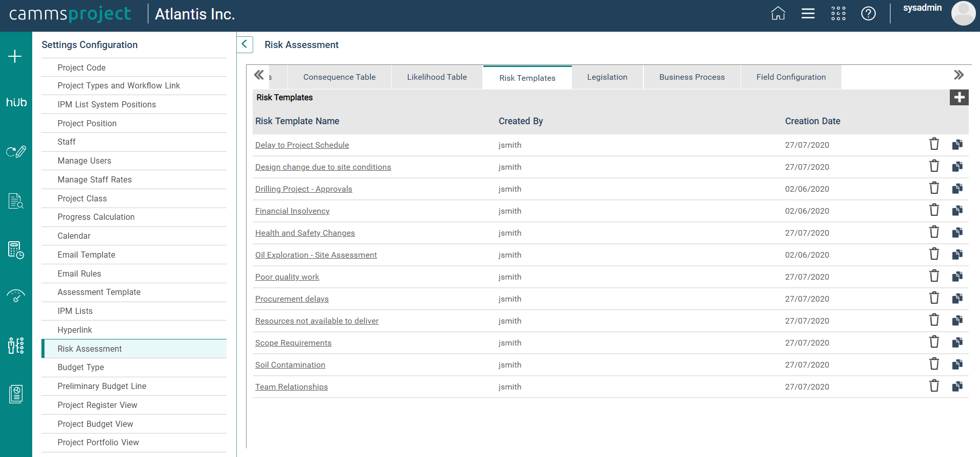Open Oil Exploration - Site Assessment link
The height and width of the screenshot is (457, 980).
click(316, 255)
